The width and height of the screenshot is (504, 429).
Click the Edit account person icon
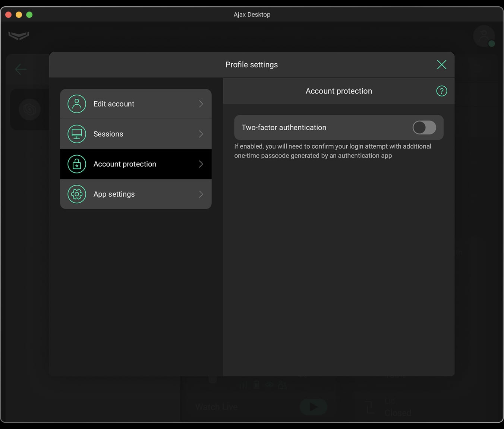pyautogui.click(x=76, y=104)
